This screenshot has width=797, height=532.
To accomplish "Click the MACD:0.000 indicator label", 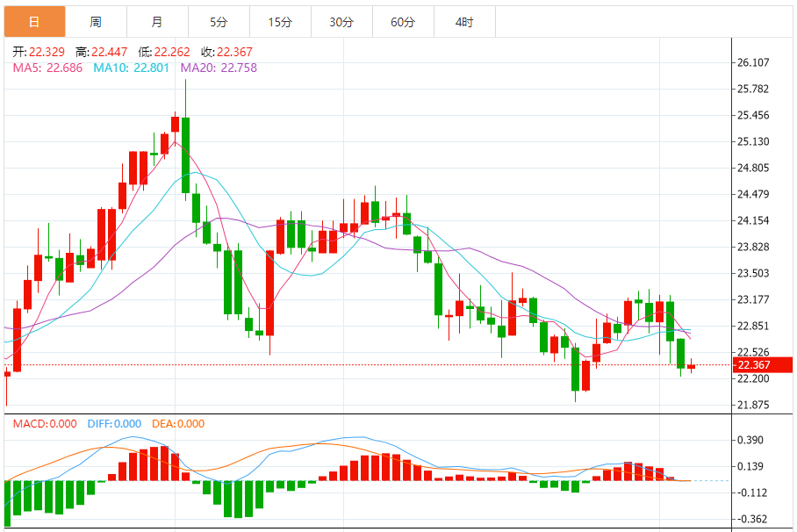I will (x=45, y=424).
